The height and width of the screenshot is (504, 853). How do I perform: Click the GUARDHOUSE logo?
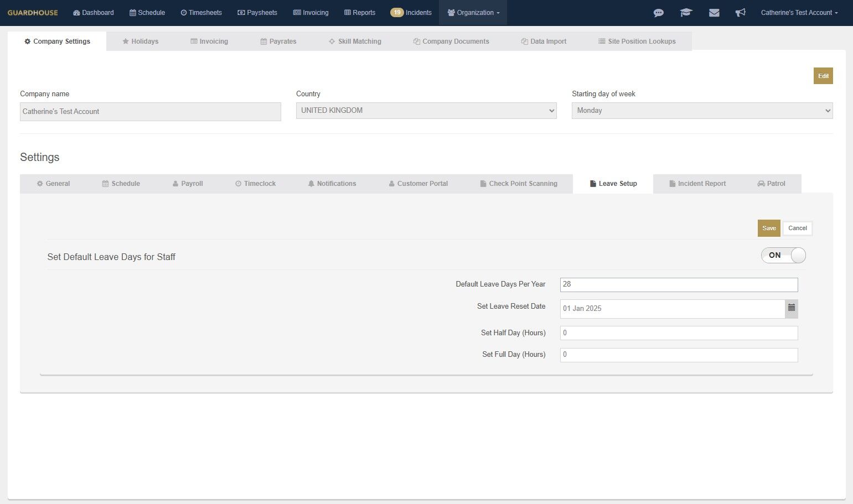coord(33,13)
